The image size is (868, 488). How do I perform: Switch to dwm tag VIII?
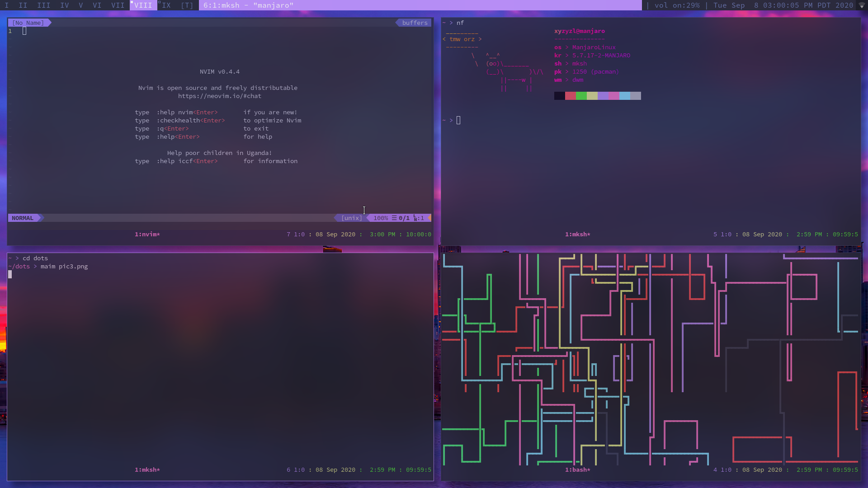click(x=143, y=5)
